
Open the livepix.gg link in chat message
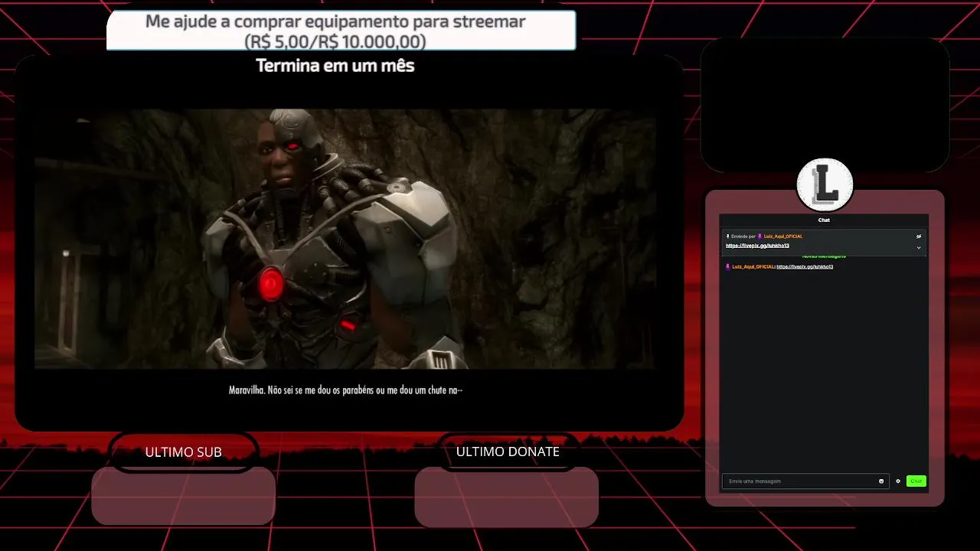pos(805,266)
